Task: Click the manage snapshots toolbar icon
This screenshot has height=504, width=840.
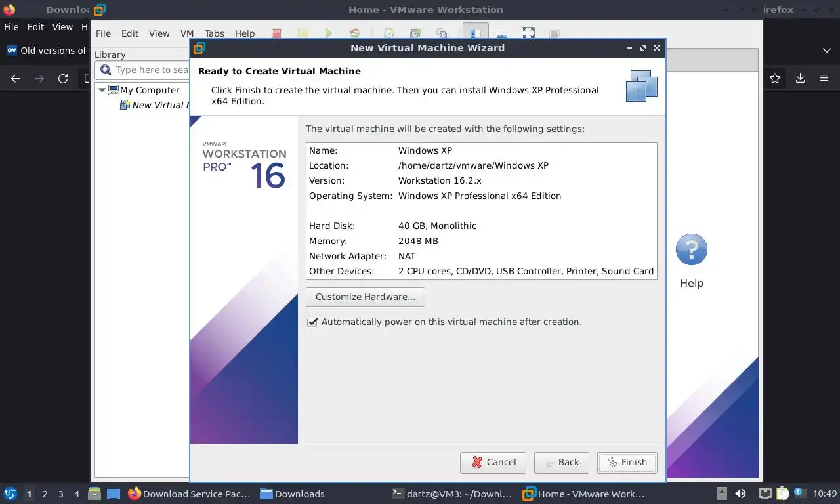Action: [x=442, y=33]
